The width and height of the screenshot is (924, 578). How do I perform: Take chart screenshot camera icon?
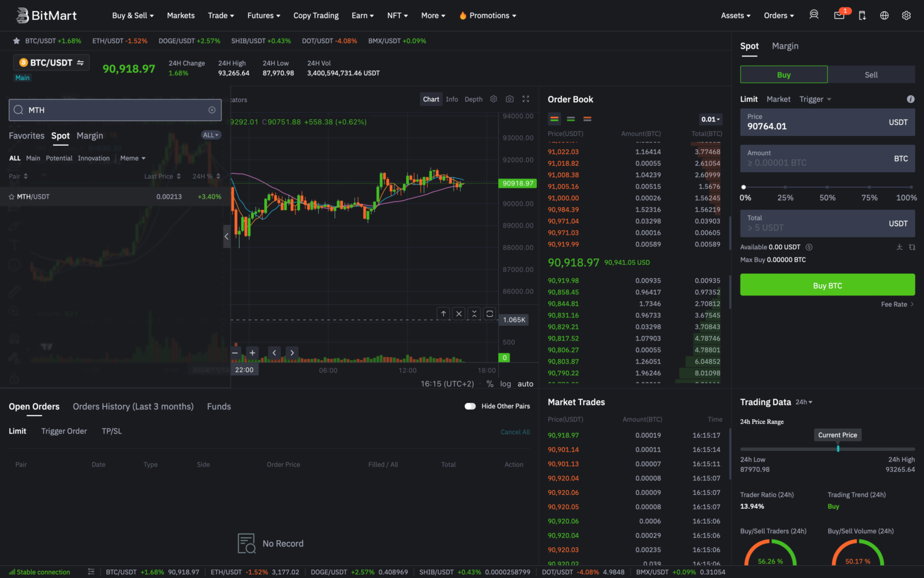pyautogui.click(x=510, y=99)
